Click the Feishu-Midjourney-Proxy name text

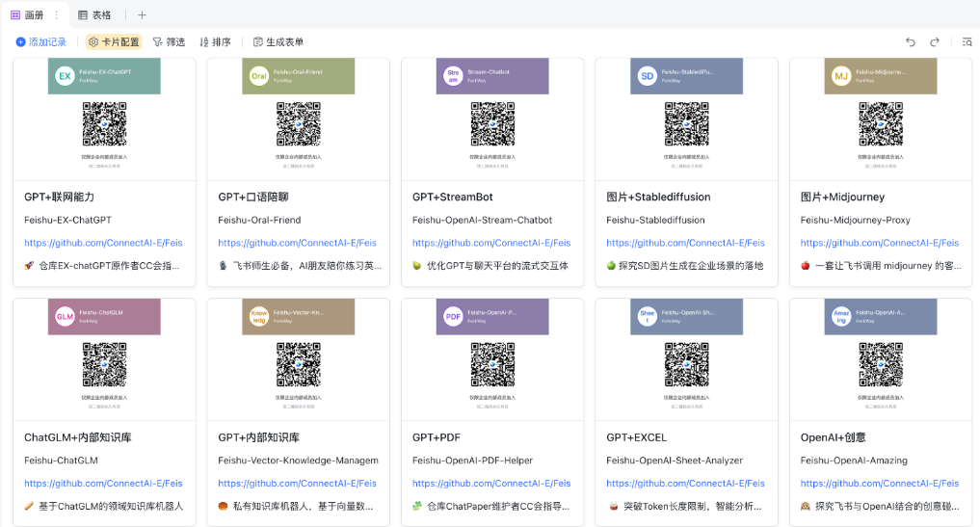coord(855,220)
